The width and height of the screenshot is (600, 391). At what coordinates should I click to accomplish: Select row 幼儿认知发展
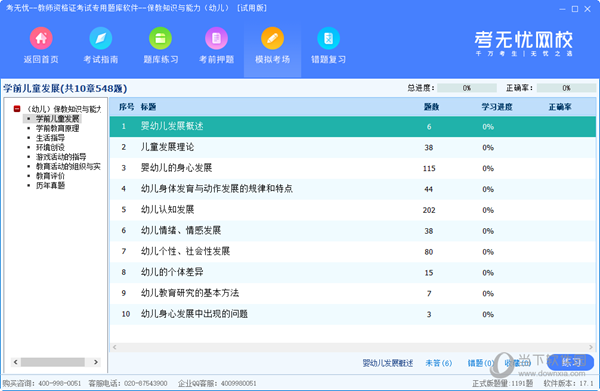[x=352, y=210]
